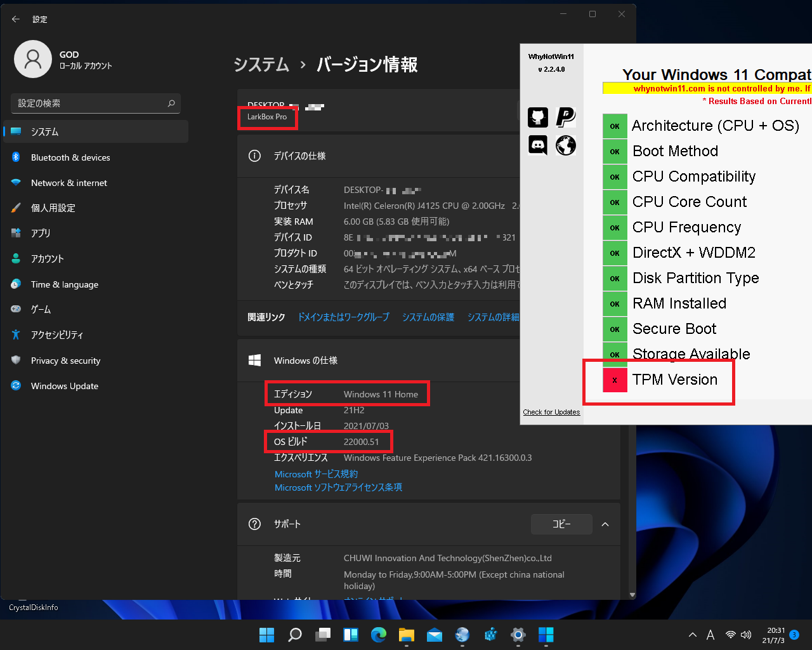Click the OK status for CPU Compatibility
Screen dimensions: 812x650
(x=615, y=176)
